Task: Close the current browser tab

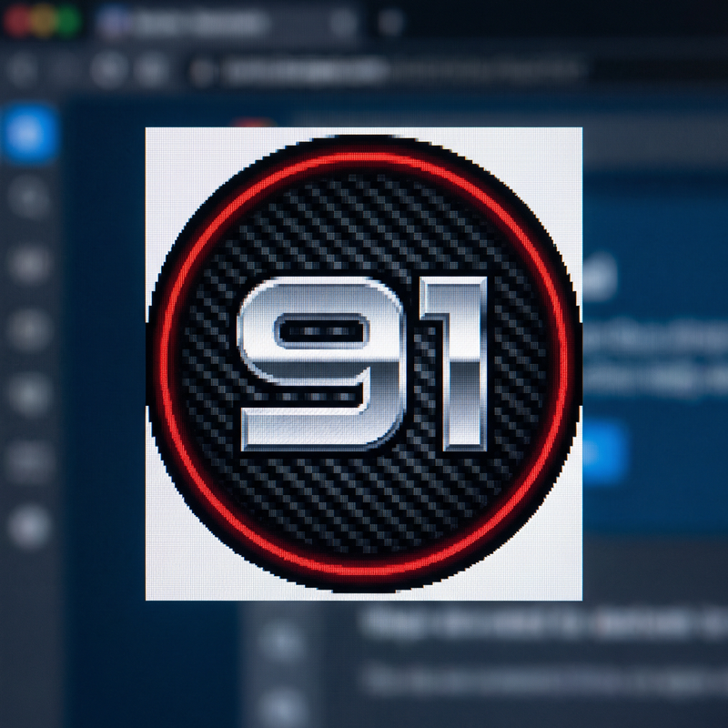Action: pos(343,23)
